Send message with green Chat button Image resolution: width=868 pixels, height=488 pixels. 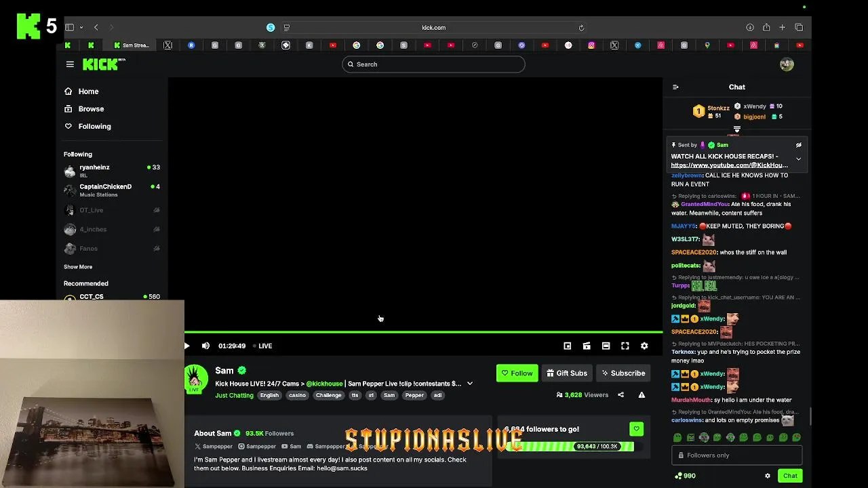tap(790, 476)
